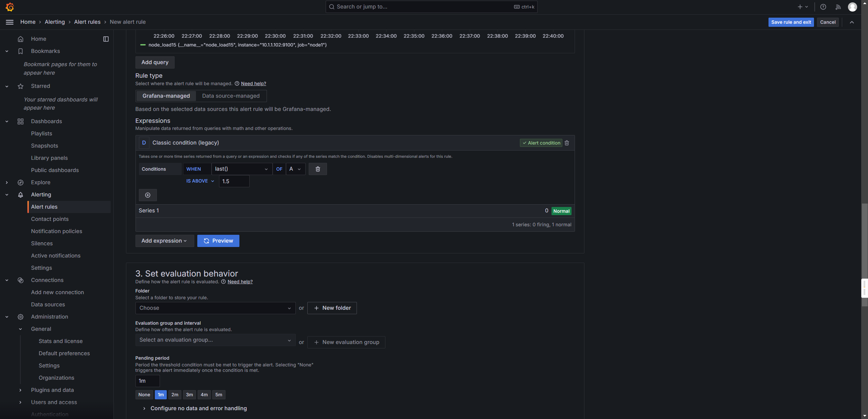Image resolution: width=868 pixels, height=419 pixels.
Task: Click the Dashboards grid icon
Action: (20, 121)
